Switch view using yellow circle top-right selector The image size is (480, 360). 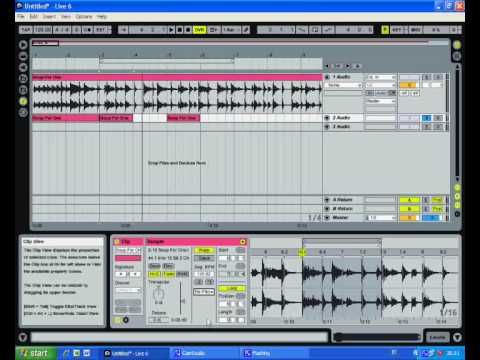click(x=457, y=45)
